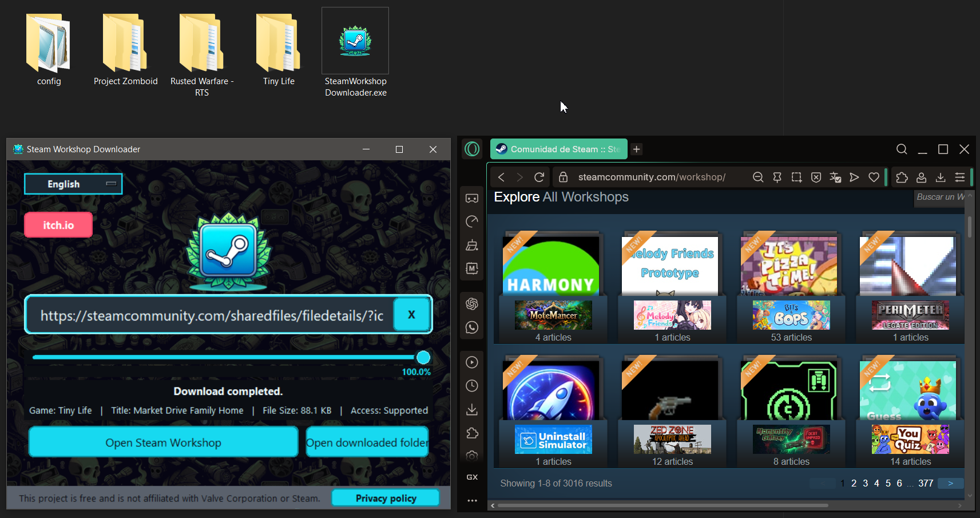This screenshot has width=980, height=518.
Task: Go to last results page 377
Action: (926, 484)
